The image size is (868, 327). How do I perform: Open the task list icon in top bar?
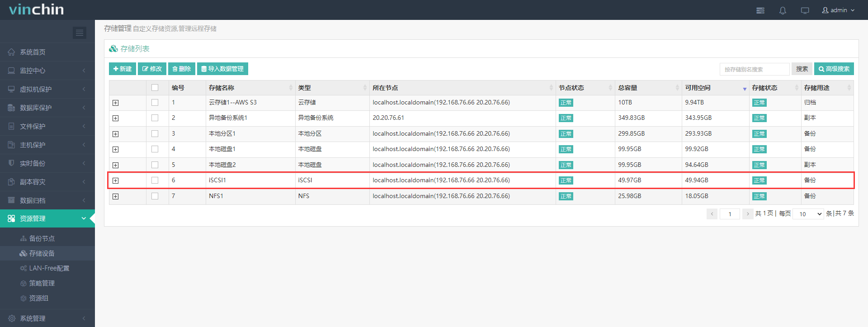pos(760,10)
